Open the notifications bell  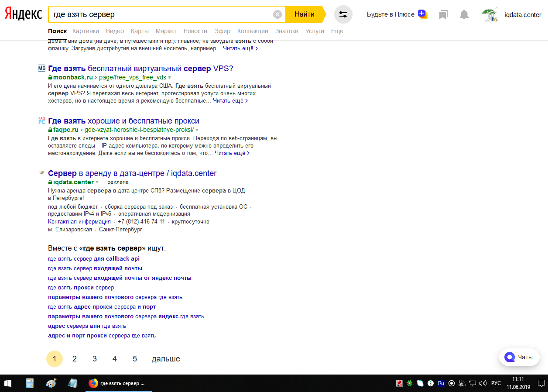(464, 15)
